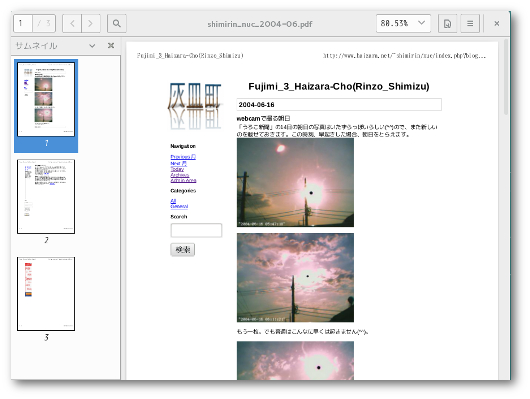
Task: Click the second pink sky webcam photo
Action: [295, 277]
